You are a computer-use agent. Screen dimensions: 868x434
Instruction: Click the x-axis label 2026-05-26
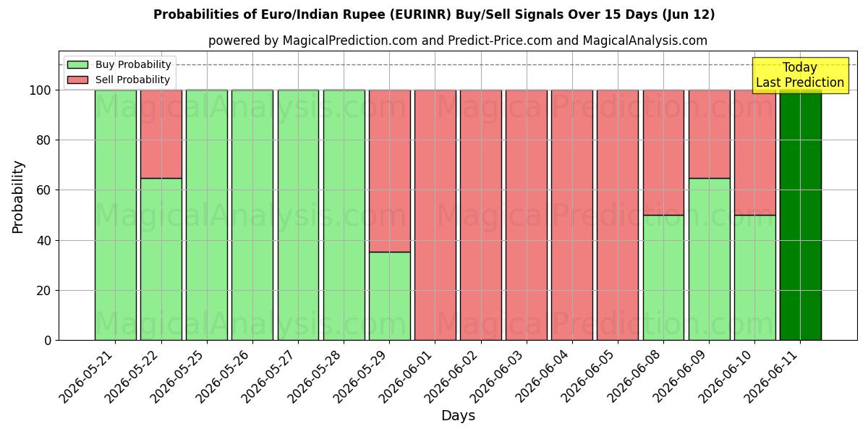point(224,375)
